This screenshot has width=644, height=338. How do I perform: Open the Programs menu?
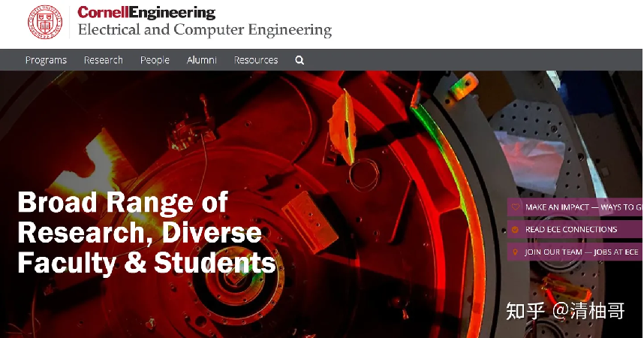coord(46,60)
